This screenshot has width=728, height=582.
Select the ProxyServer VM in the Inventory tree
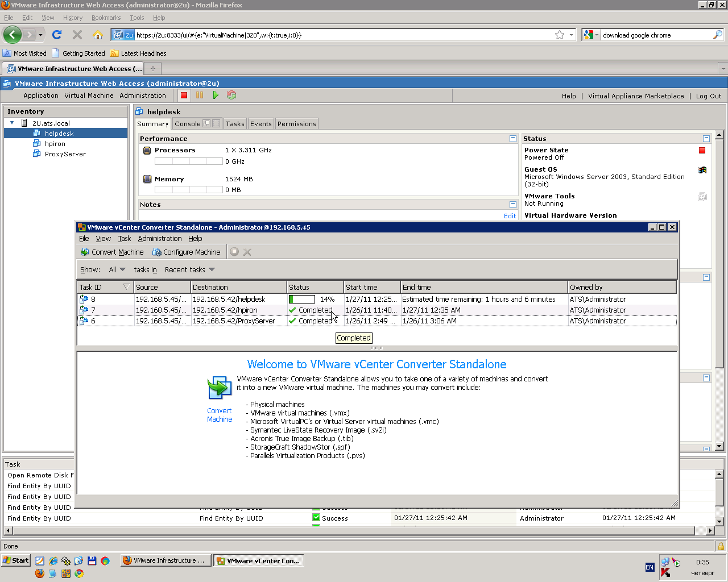coord(65,154)
